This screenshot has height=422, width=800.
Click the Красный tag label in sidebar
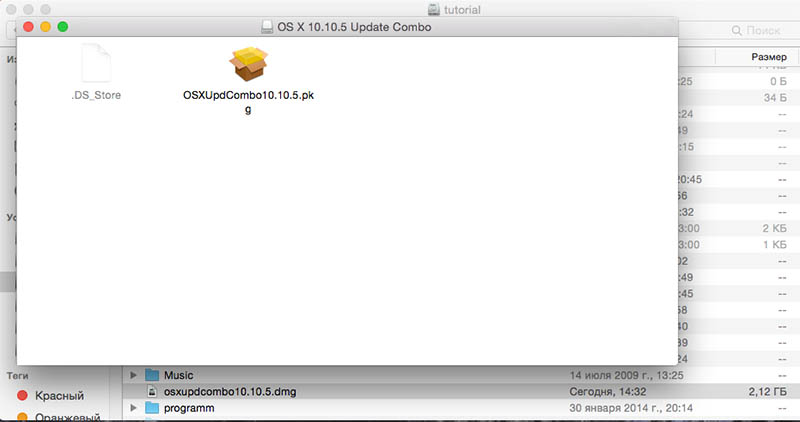(x=59, y=395)
